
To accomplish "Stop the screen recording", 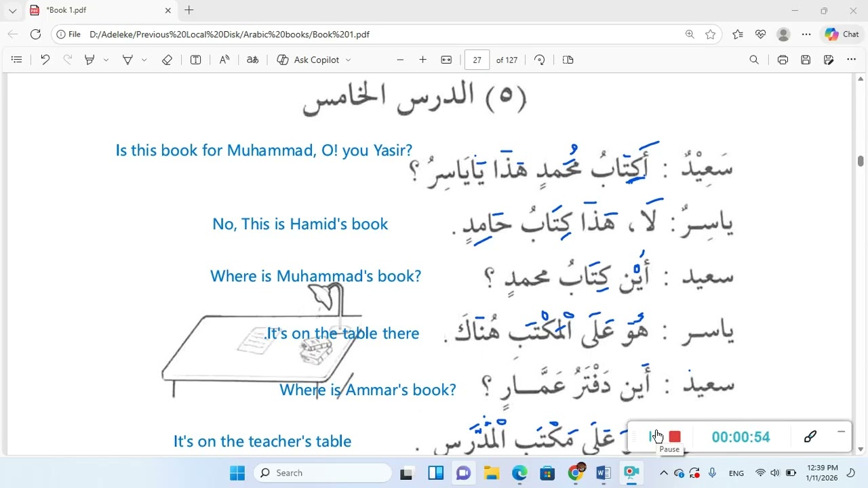I will point(675,437).
